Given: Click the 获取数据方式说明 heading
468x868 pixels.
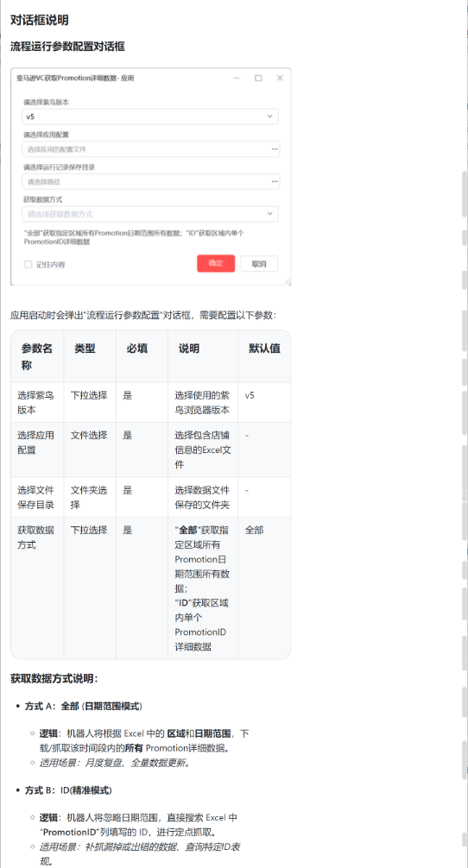Looking at the screenshot, I should coord(54,679).
